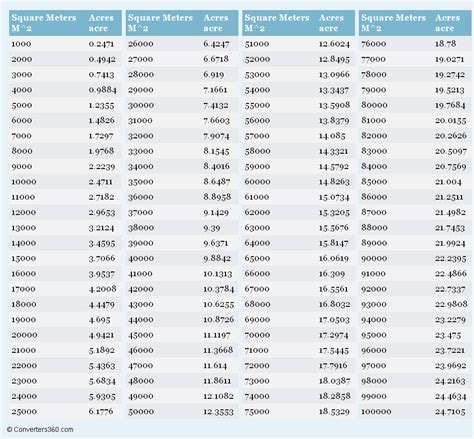Select the 25000 square meters cell
The width and height of the screenshot is (474, 439).
[x=23, y=411]
